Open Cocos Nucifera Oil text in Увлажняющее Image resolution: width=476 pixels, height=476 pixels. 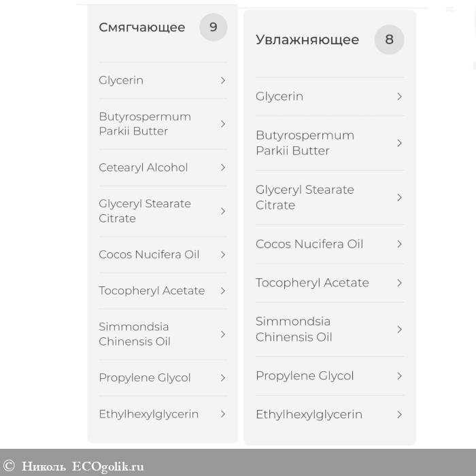309,244
